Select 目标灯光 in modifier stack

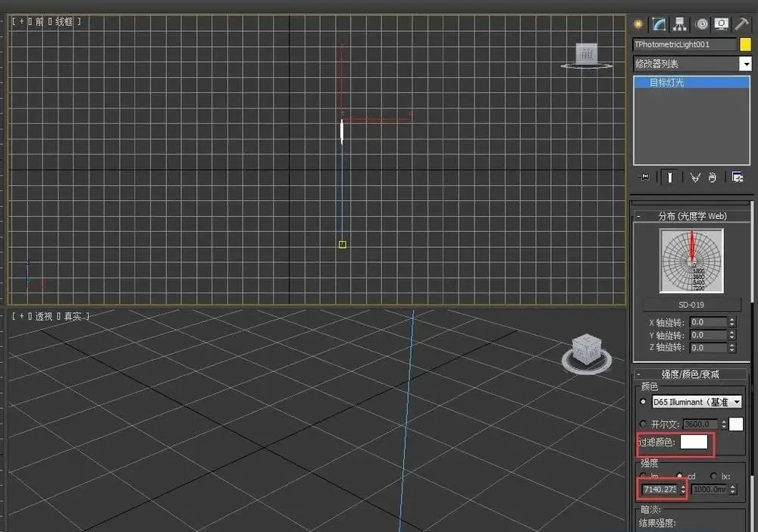pos(691,83)
